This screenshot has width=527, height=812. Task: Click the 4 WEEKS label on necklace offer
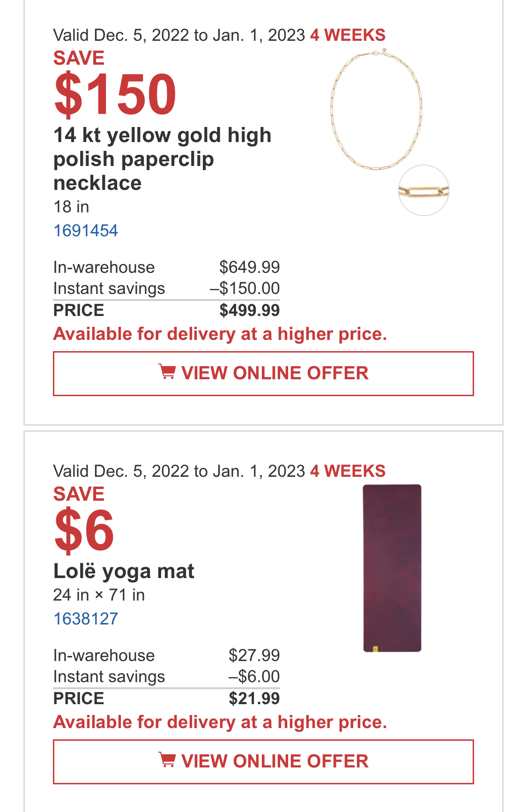click(348, 35)
